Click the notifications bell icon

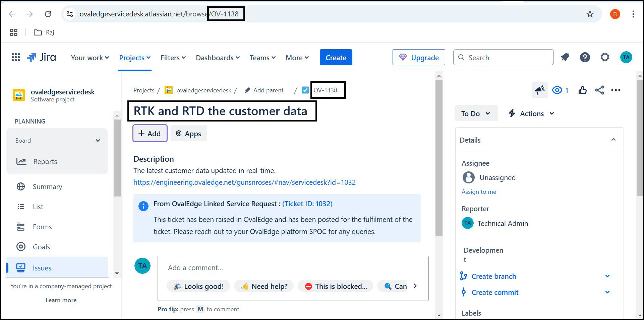565,58
